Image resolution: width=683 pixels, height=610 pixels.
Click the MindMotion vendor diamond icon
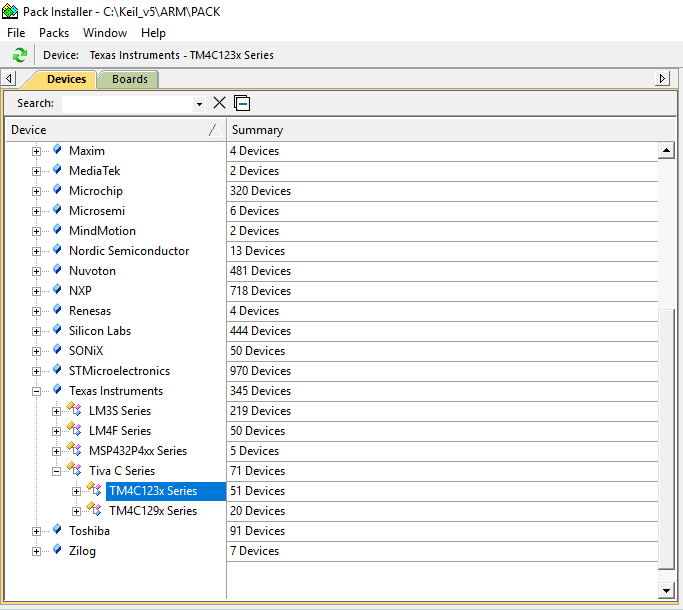point(57,230)
